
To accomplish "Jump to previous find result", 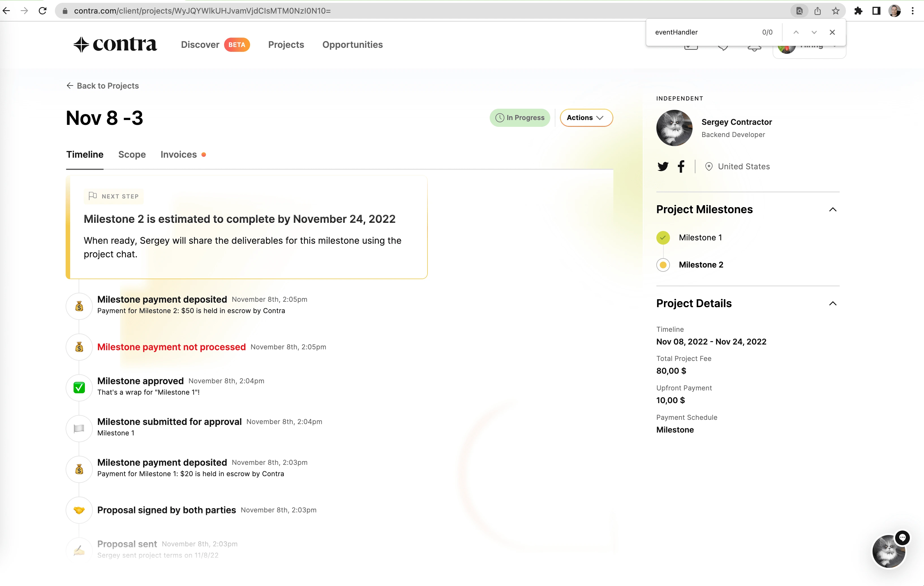I will (x=796, y=32).
